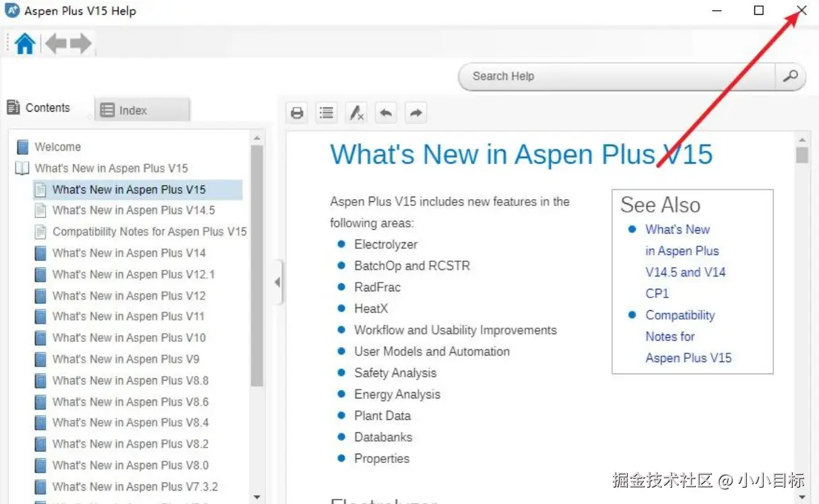The image size is (819, 504).
Task: Click the RadFrac bullet text
Action: [x=377, y=287]
